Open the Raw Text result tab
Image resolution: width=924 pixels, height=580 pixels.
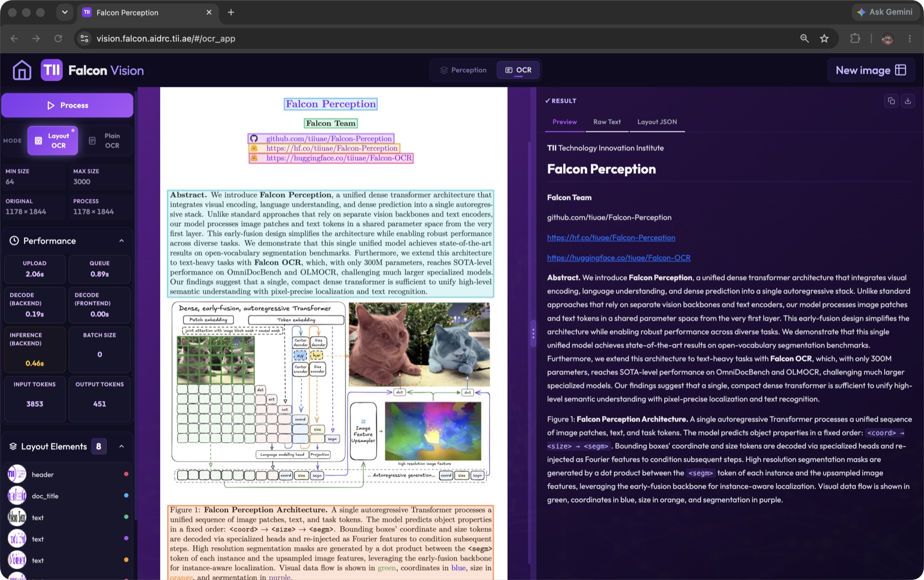tap(607, 122)
